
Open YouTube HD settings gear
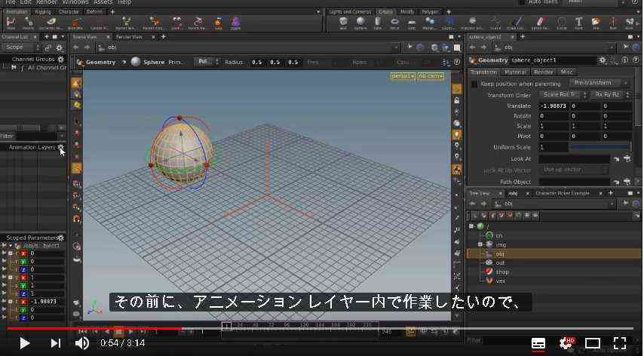point(567,343)
